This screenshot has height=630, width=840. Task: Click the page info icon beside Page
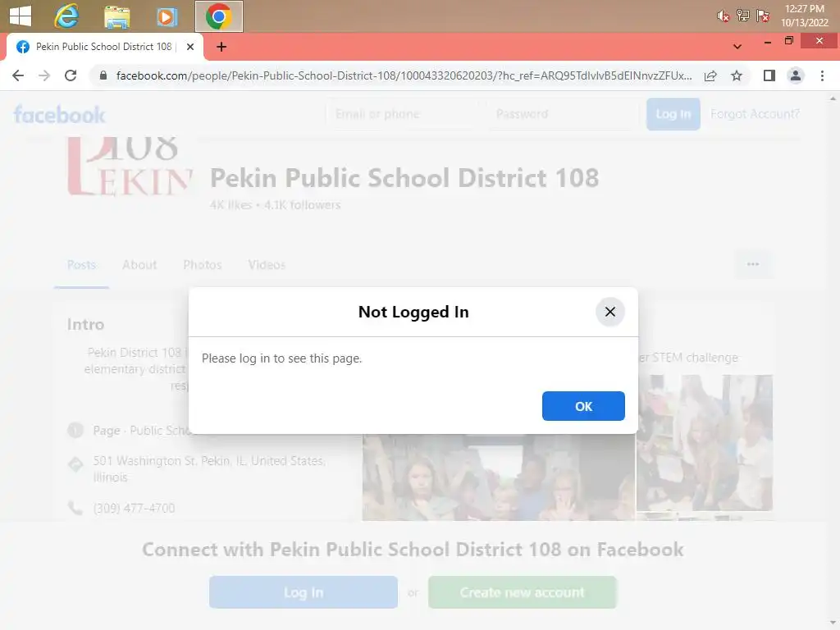75,430
